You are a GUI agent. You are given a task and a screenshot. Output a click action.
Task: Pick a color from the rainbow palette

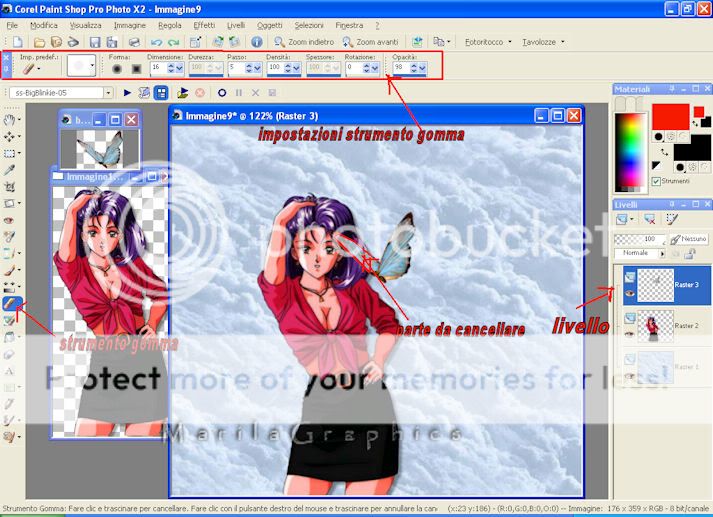tap(630, 150)
